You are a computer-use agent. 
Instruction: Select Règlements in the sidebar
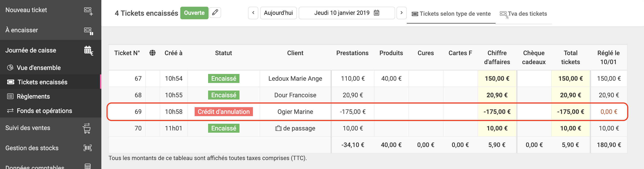coord(33,97)
